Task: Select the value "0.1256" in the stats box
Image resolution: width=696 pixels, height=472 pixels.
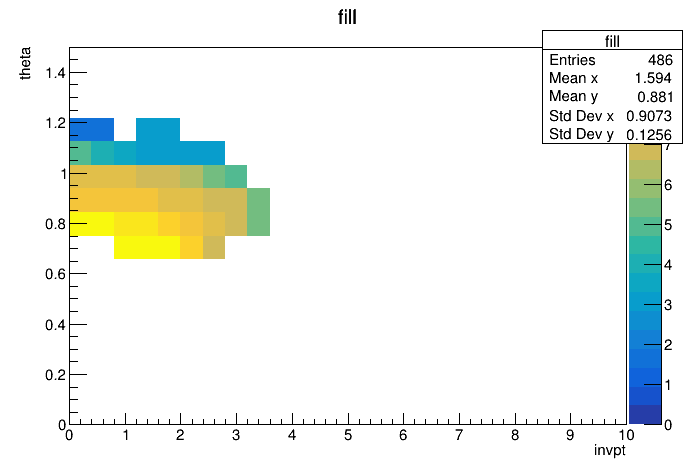Action: [649, 135]
